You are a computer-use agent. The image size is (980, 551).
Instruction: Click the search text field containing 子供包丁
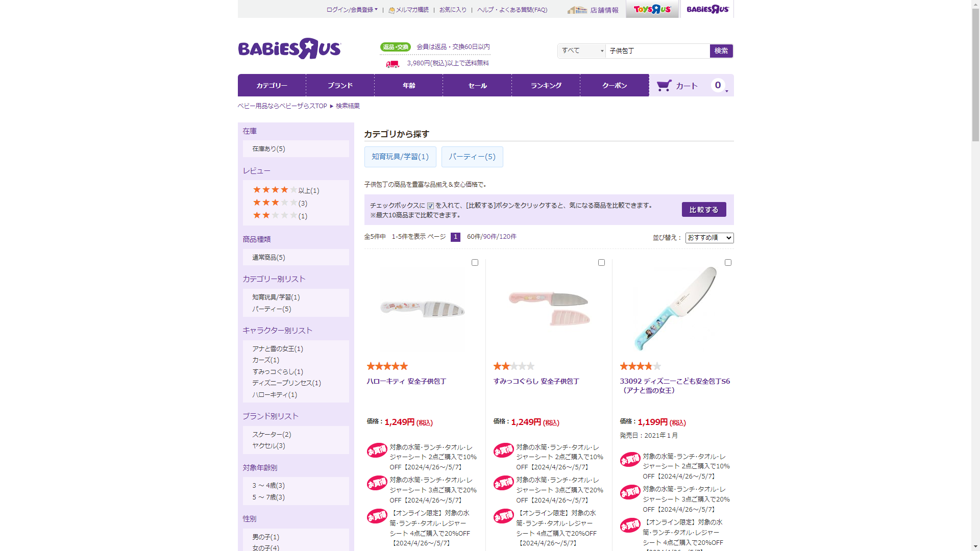pyautogui.click(x=657, y=51)
